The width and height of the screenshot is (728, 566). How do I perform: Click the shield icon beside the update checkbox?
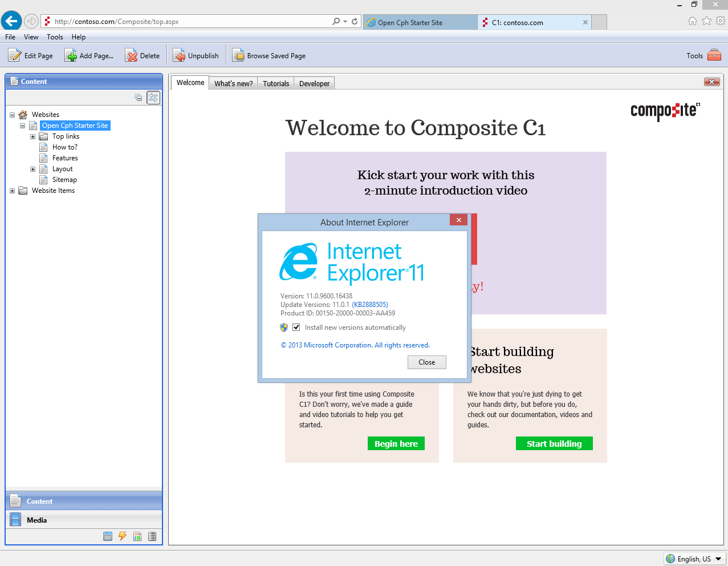tap(283, 327)
